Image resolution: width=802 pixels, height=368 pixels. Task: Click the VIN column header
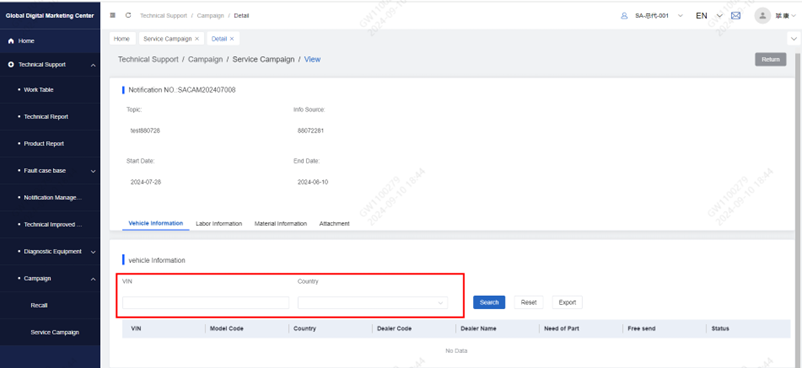point(136,329)
